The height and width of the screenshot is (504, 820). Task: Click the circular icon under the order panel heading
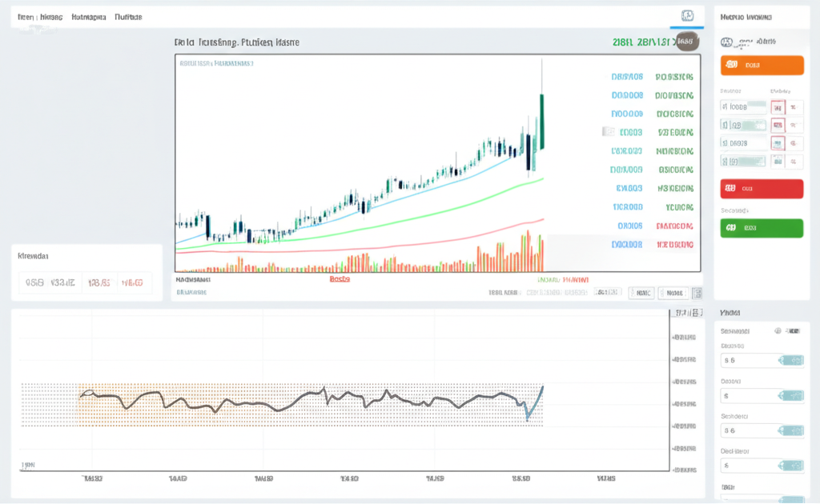click(726, 42)
